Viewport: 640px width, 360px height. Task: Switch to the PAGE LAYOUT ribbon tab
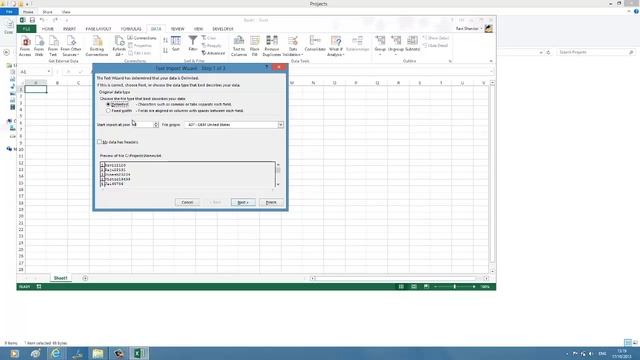point(98,29)
